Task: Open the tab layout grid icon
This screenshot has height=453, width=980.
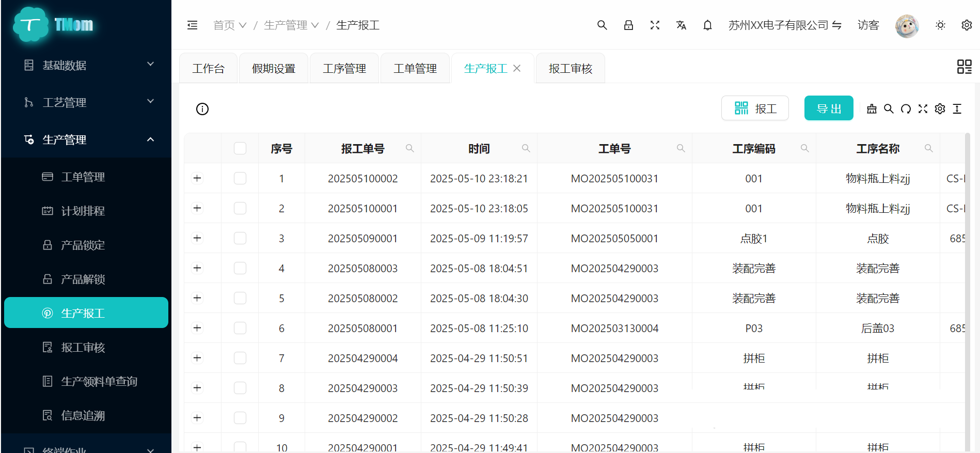Action: [x=964, y=67]
